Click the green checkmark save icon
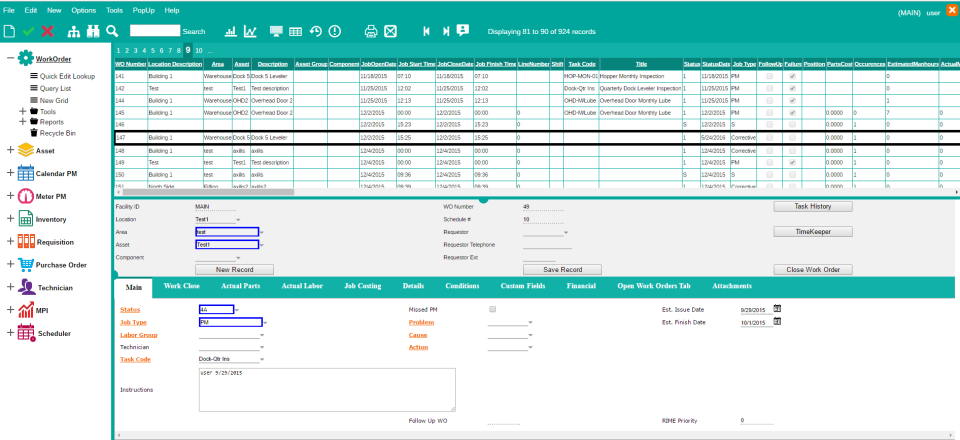The image size is (960, 440). (x=28, y=31)
